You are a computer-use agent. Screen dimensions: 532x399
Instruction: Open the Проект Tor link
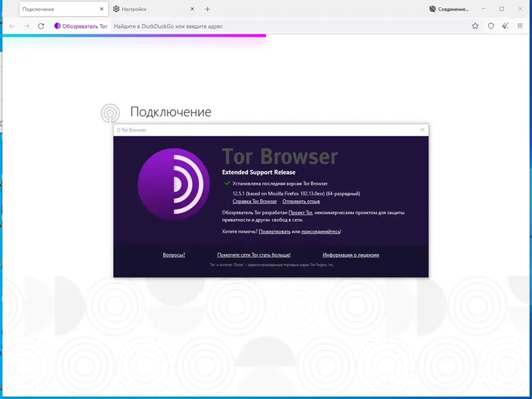[x=301, y=213]
